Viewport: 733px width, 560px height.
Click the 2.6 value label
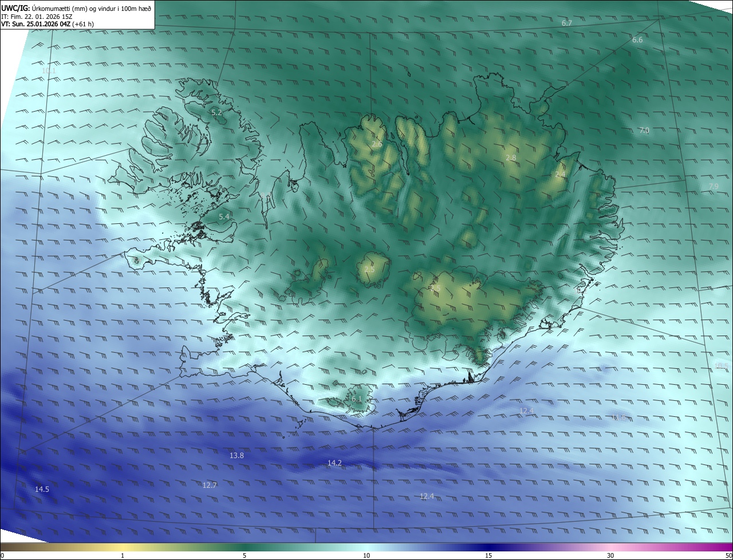coord(377,144)
